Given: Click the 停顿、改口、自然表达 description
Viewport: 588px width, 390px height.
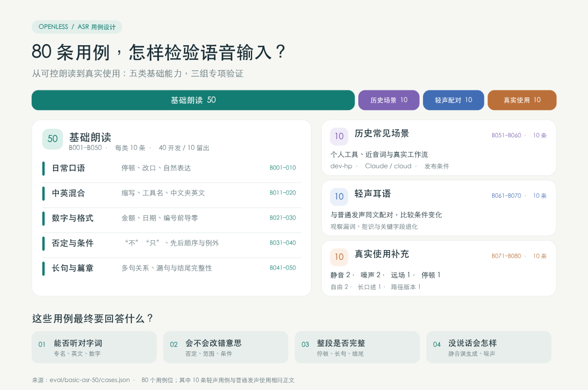Looking at the screenshot, I should 156,168.
